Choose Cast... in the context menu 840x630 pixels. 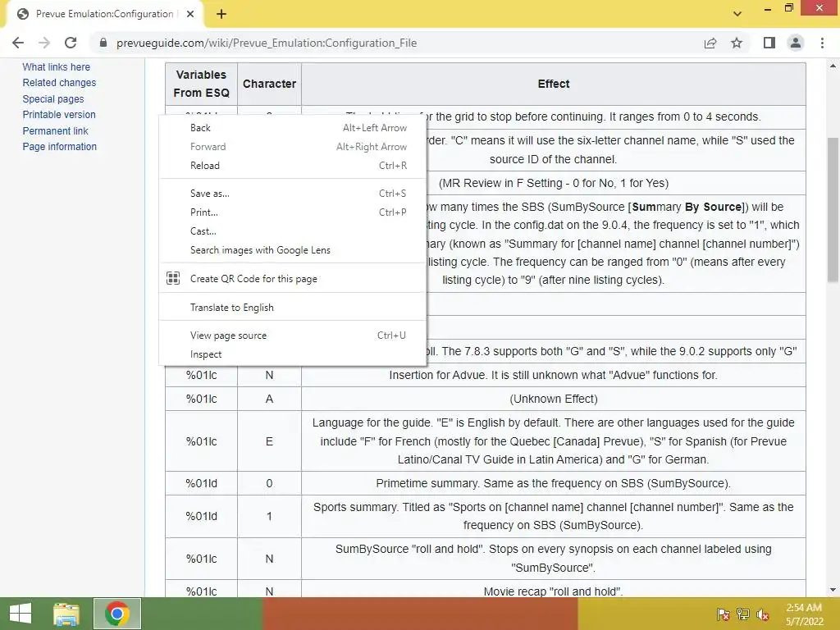pyautogui.click(x=293, y=231)
